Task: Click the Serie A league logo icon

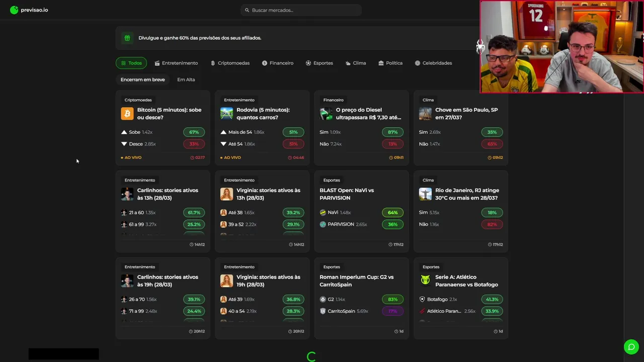Action: 425,281
